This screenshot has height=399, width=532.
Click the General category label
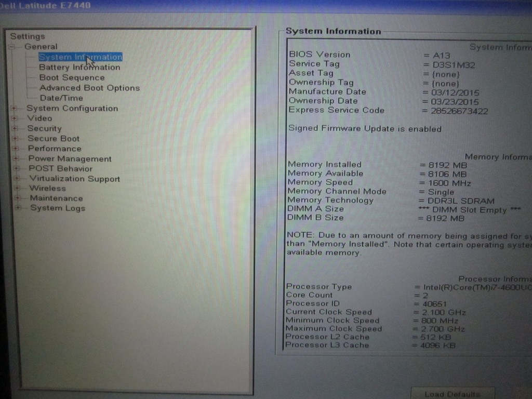tap(41, 47)
